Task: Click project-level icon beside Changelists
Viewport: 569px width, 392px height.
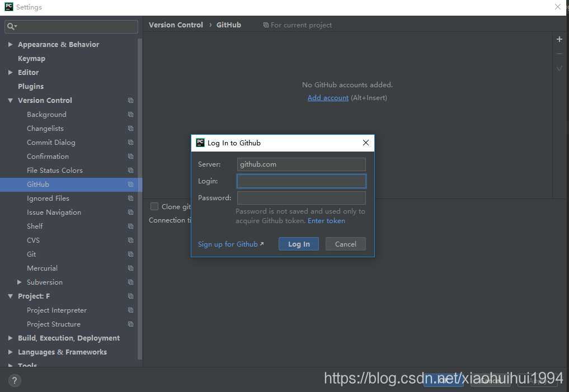Action: 130,129
